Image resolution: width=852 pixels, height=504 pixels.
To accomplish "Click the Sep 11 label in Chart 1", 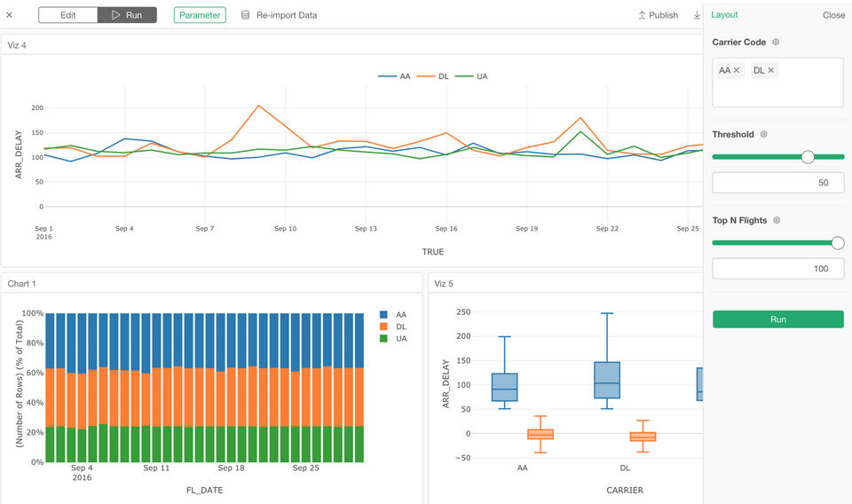I will pyautogui.click(x=156, y=468).
